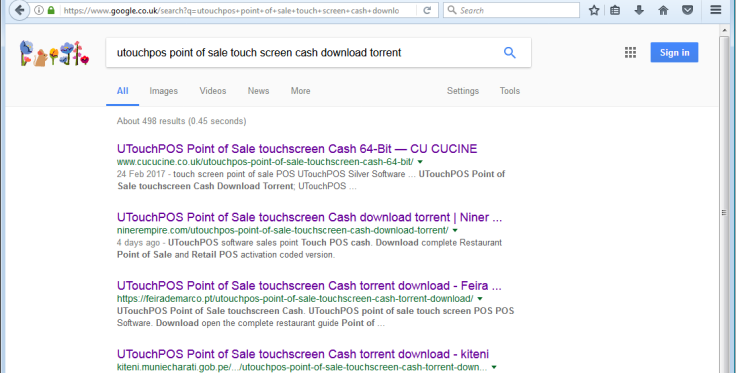Image resolution: width=736 pixels, height=373 pixels.
Task: Expand options arrow next to feirademarco.pt URL
Action: [x=480, y=299]
